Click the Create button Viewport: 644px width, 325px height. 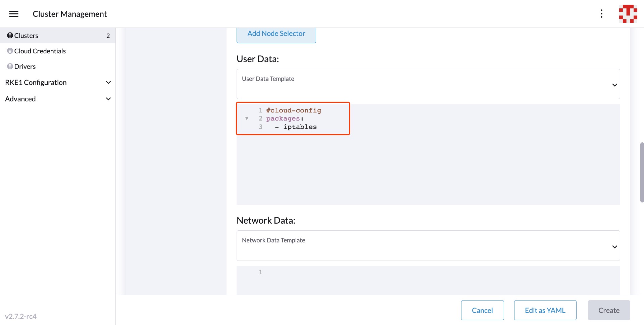609,310
